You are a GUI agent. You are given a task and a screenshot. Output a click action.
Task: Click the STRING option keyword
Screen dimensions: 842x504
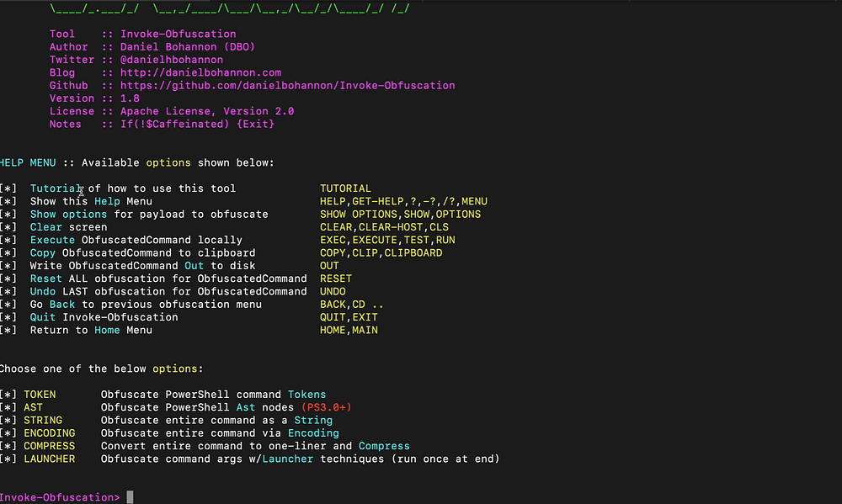[x=43, y=420]
